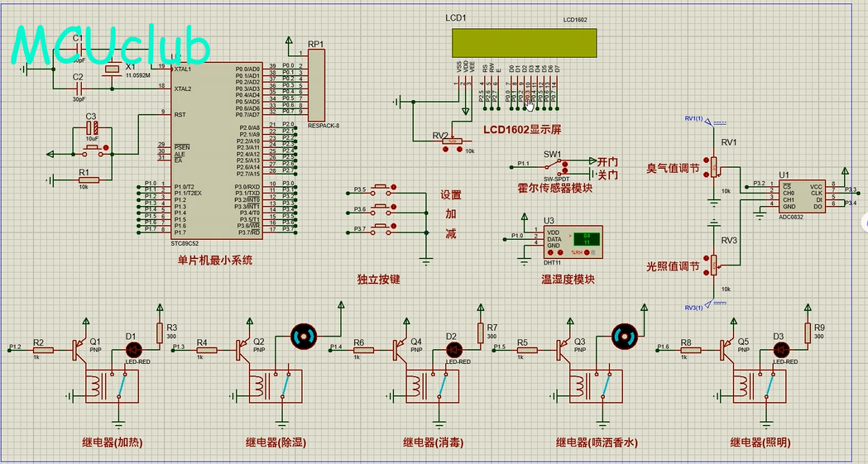Click the D2 red LED
The image size is (868, 464).
pyautogui.click(x=454, y=350)
